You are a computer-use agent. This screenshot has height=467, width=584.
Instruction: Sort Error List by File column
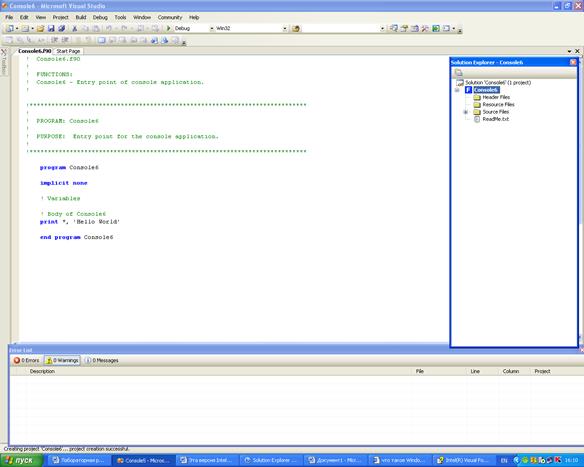pyautogui.click(x=439, y=371)
